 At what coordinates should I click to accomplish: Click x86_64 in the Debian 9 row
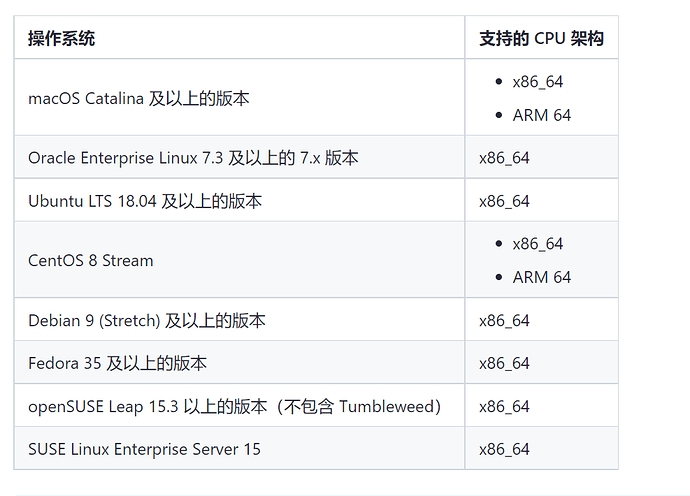[x=504, y=320]
